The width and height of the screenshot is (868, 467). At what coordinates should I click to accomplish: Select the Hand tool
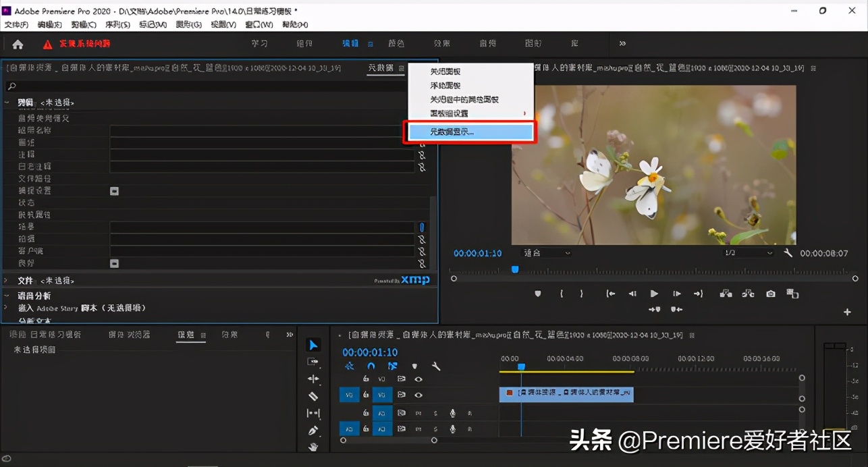pos(313,447)
